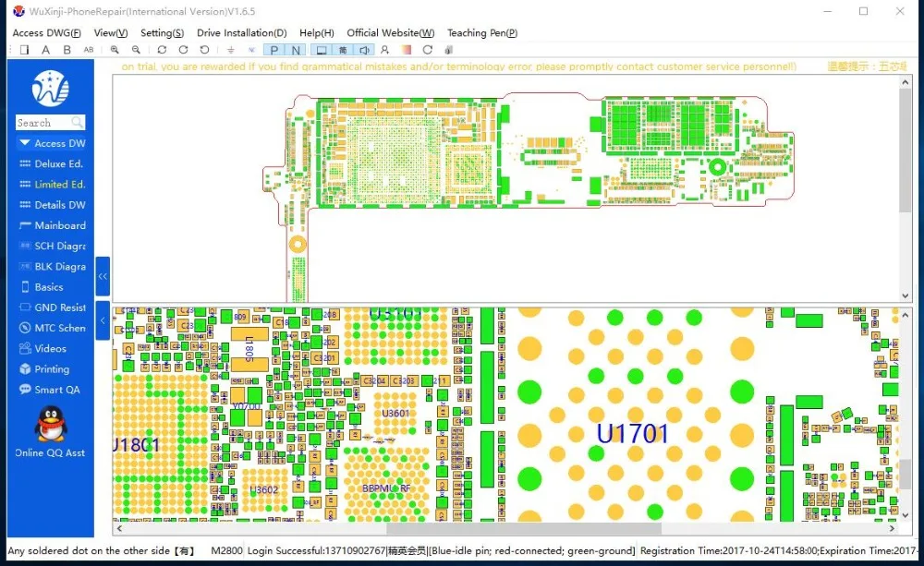Click the search magnifier icon in sidebar
The height and width of the screenshot is (566, 924).
point(78,122)
